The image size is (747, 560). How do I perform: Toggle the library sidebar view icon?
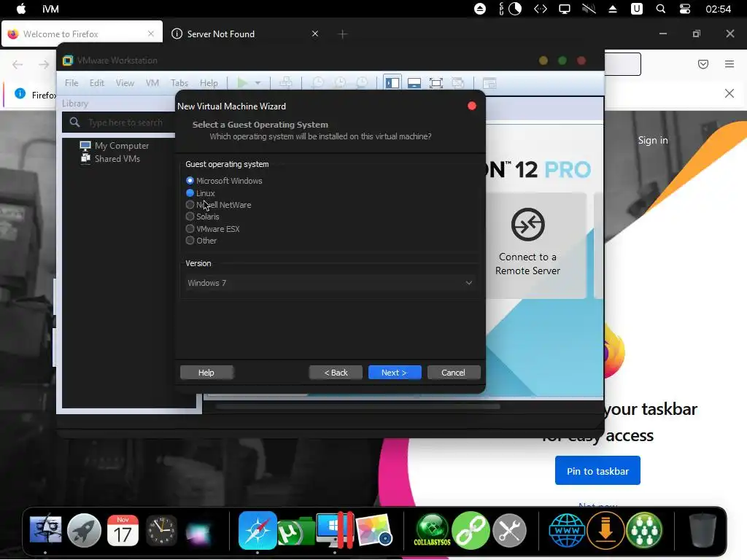pyautogui.click(x=392, y=83)
